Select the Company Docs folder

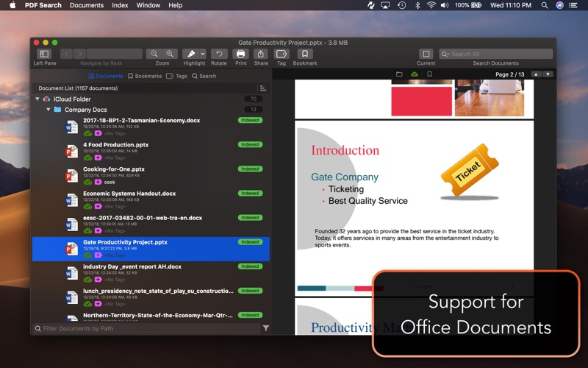point(151,110)
